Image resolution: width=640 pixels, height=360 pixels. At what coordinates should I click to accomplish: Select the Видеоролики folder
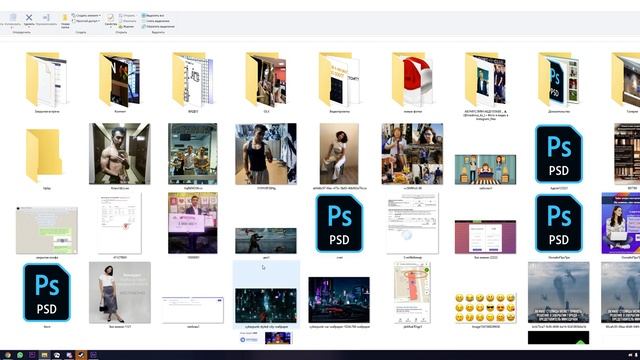coord(339,80)
